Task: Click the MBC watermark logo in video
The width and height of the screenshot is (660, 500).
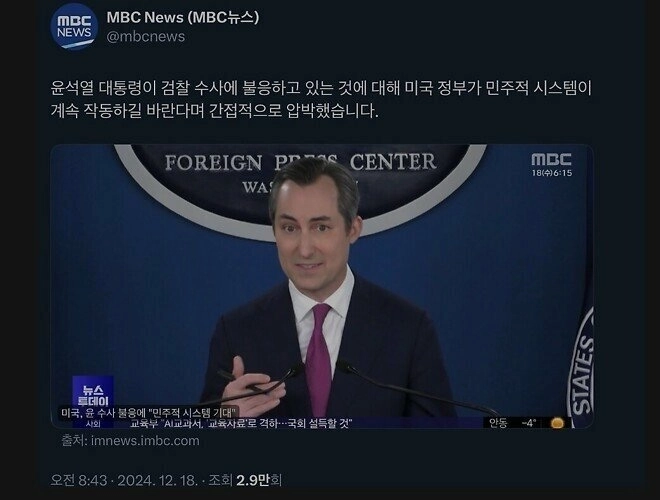Action: pyautogui.click(x=551, y=160)
